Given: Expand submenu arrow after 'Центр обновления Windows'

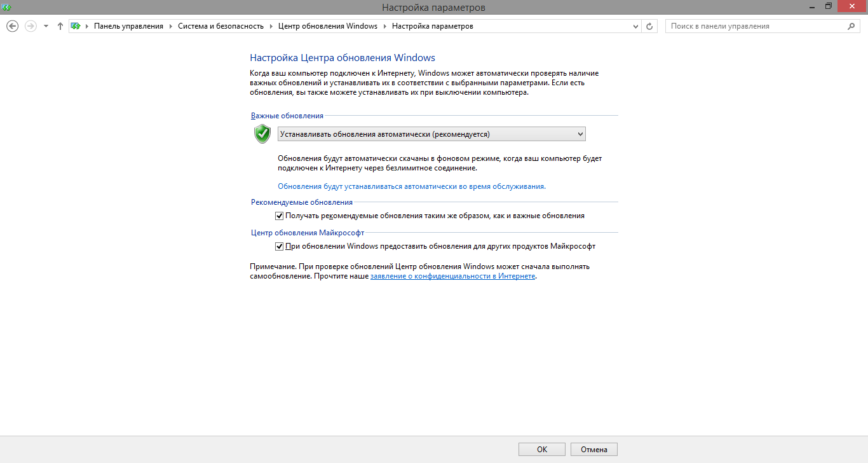Looking at the screenshot, I should pyautogui.click(x=385, y=27).
